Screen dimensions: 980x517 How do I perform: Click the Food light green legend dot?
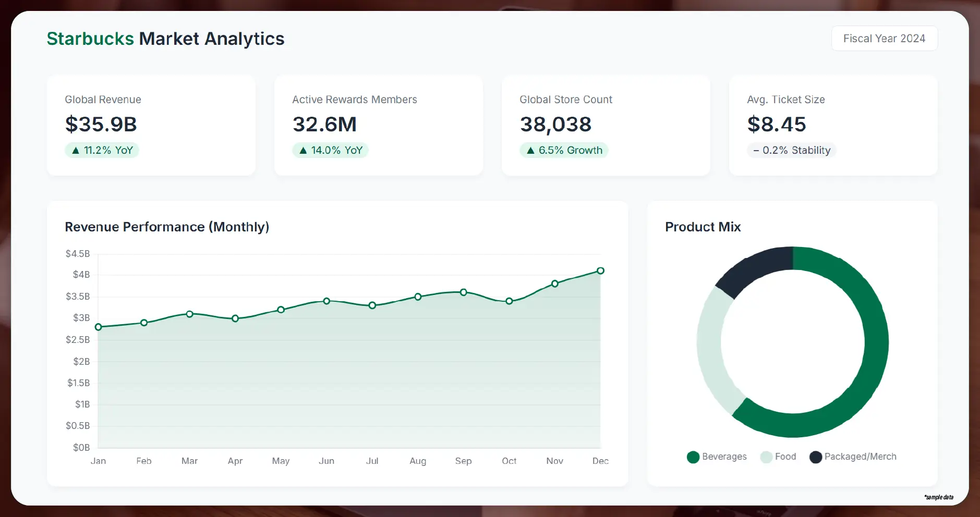tap(766, 457)
